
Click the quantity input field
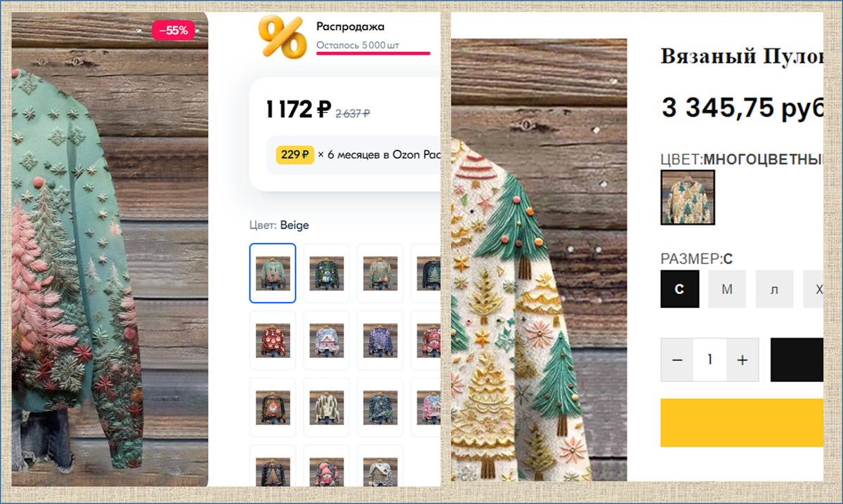point(710,359)
